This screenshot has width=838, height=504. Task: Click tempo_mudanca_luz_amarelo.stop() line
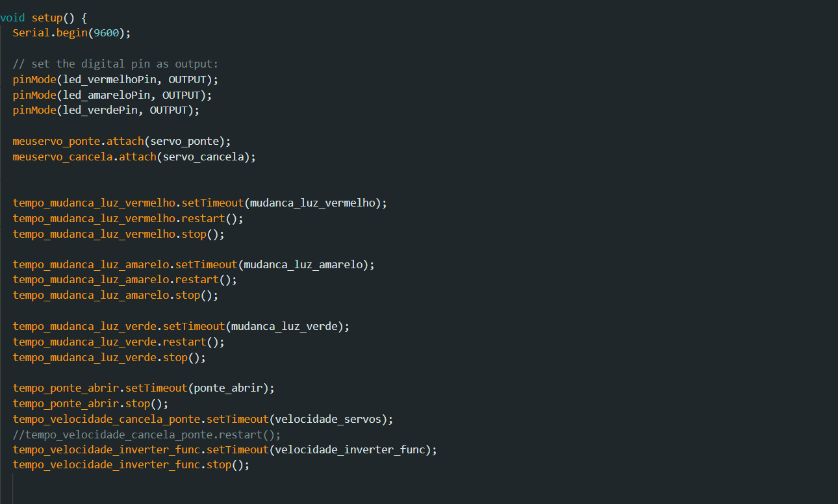116,295
